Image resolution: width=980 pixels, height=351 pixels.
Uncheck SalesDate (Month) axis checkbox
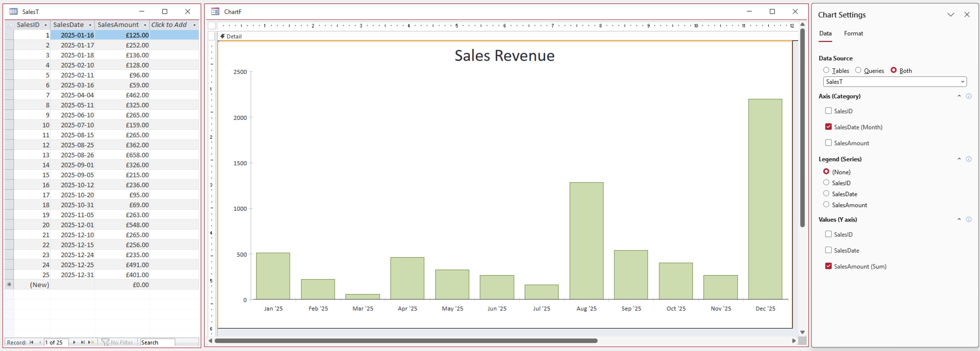point(828,127)
